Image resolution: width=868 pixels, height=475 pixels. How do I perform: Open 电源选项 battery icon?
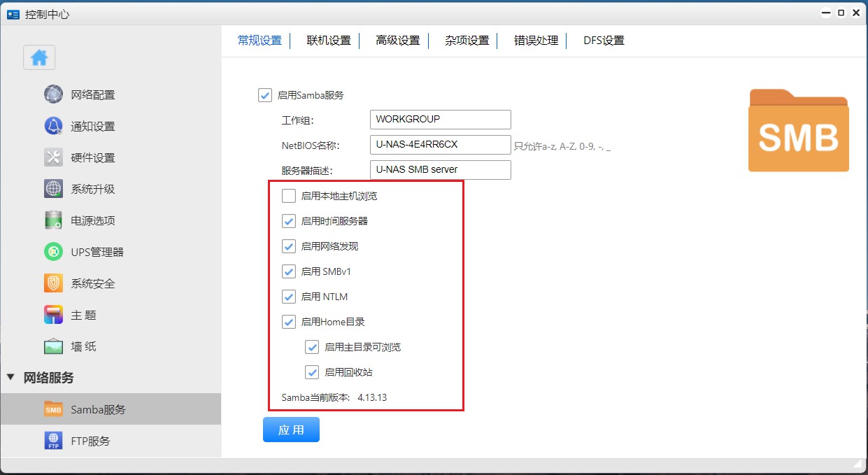pyautogui.click(x=54, y=220)
